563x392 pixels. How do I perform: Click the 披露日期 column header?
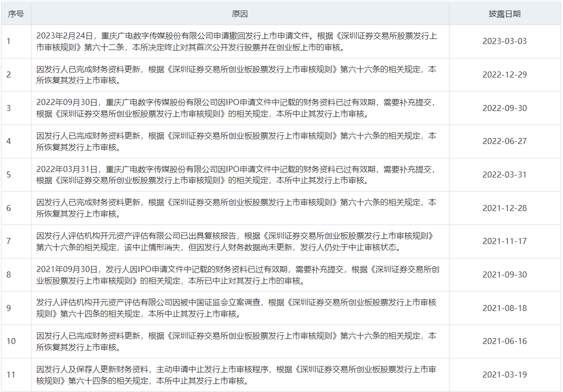[x=504, y=14]
